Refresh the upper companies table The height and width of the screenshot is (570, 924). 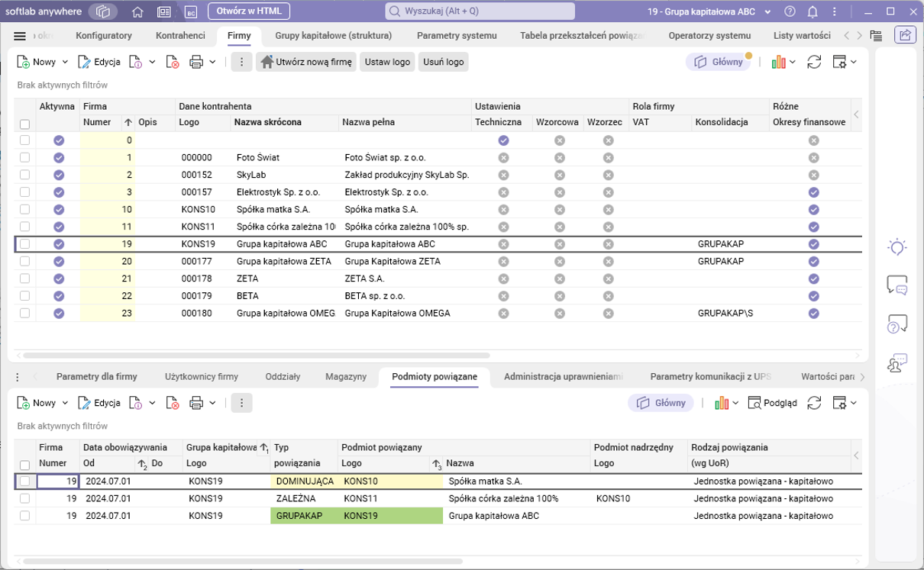[814, 63]
